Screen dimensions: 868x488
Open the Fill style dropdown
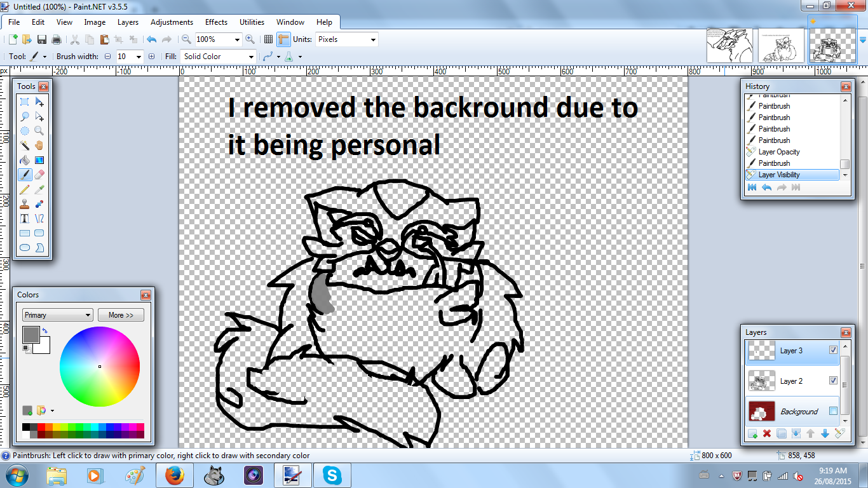(x=252, y=57)
